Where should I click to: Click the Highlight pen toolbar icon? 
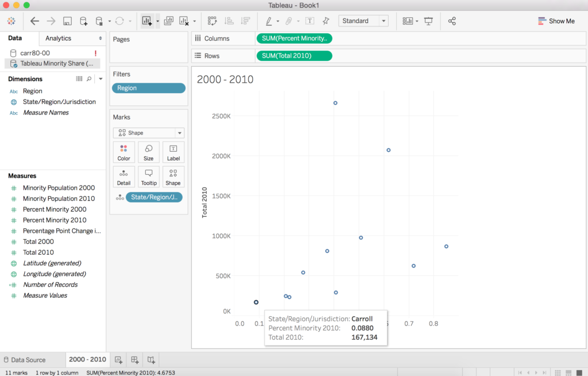[x=269, y=21]
